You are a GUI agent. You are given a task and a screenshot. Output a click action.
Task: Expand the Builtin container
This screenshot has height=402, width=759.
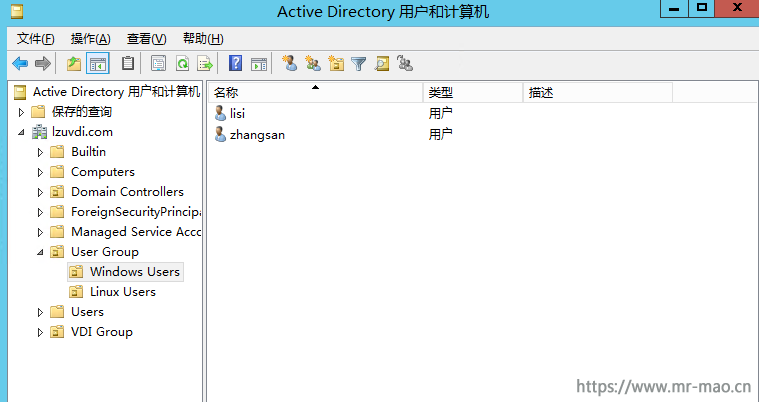[x=41, y=153]
